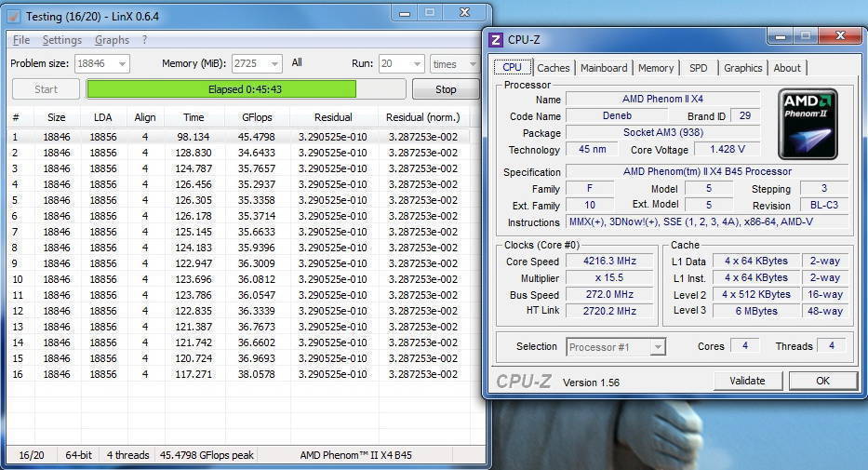Click the GFlops value 35.9396
Screen dimensions: 868x470
click(x=257, y=248)
